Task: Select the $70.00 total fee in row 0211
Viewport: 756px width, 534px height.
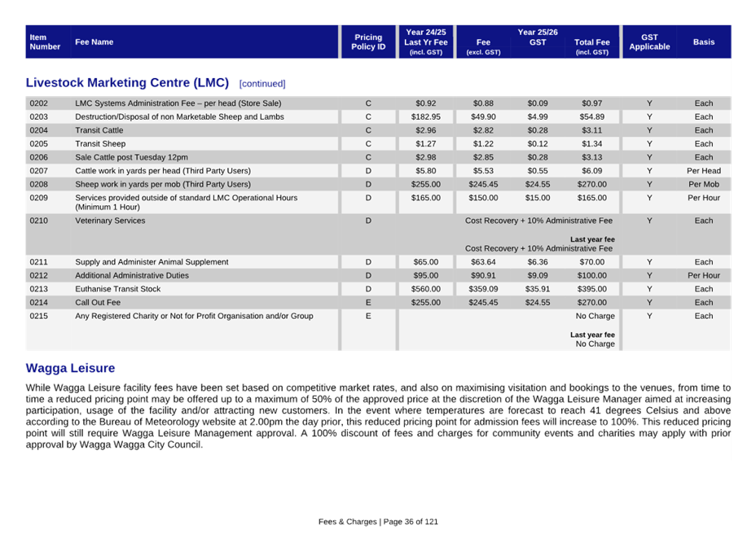Action: click(x=592, y=261)
